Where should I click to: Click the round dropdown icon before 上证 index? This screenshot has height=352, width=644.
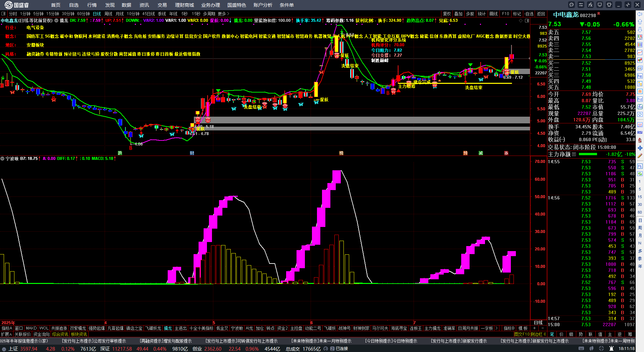click(4, 349)
